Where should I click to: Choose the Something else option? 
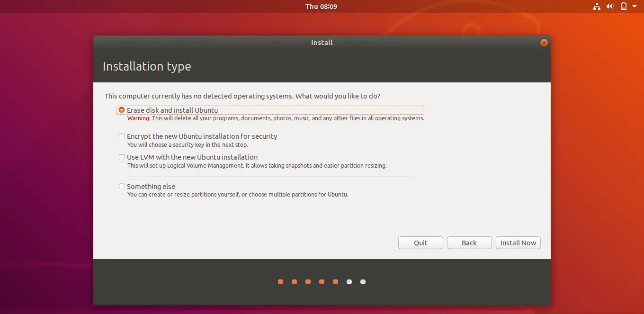122,187
